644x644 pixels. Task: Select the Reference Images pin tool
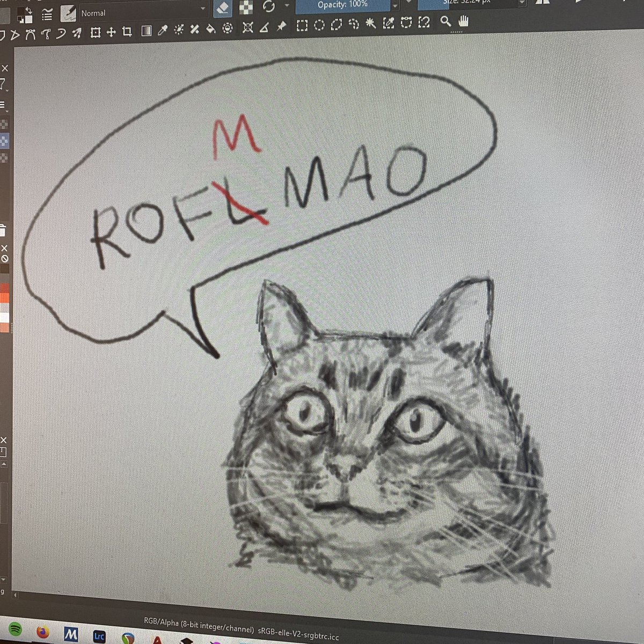point(281,27)
